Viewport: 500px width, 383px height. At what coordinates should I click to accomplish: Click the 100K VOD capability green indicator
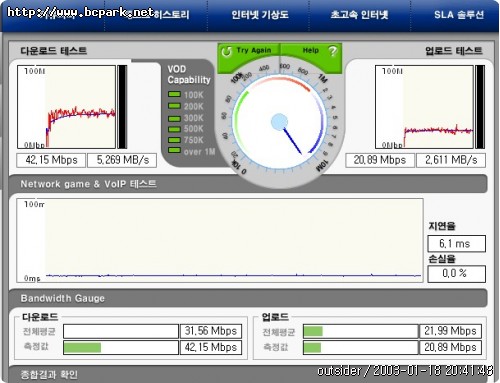pyautogui.click(x=174, y=95)
